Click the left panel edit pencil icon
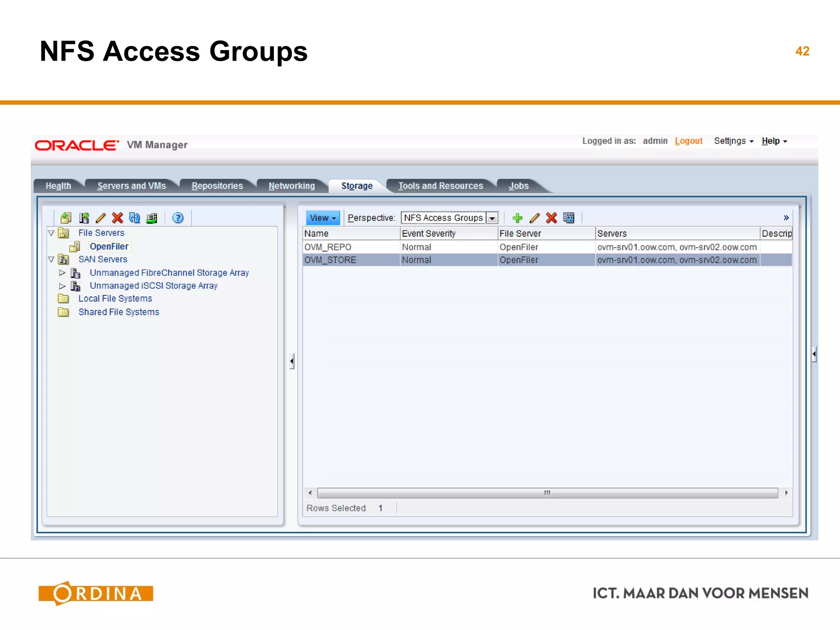The height and width of the screenshot is (630, 840). point(100,218)
